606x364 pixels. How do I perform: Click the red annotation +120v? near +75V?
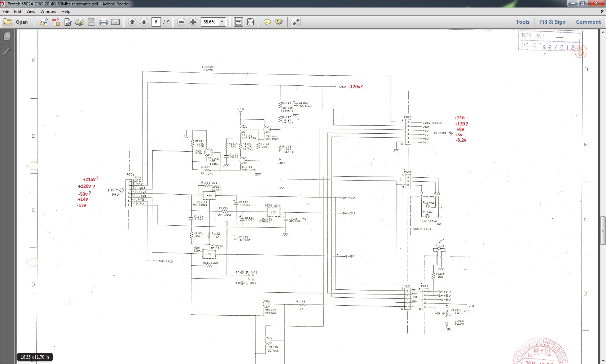(x=355, y=87)
